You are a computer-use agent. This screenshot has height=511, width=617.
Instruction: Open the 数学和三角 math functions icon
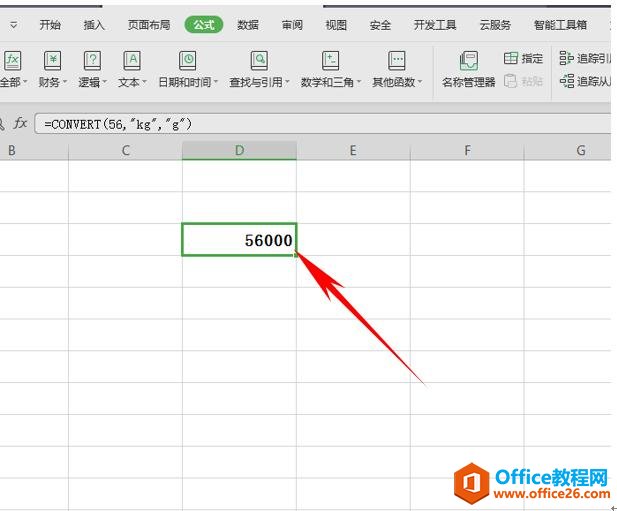pyautogui.click(x=330, y=61)
